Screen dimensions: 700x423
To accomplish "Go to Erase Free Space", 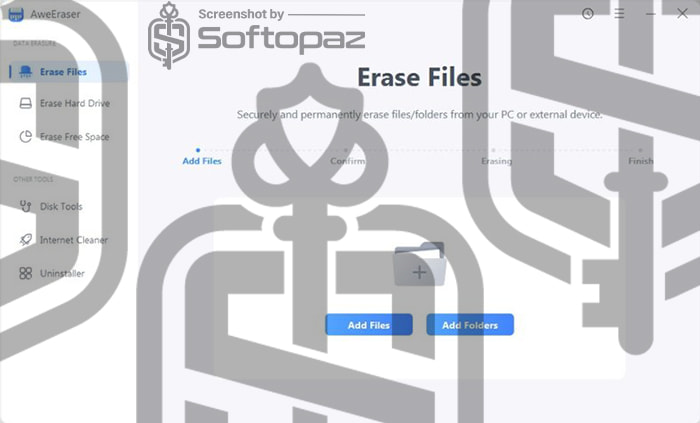I will (x=68, y=137).
